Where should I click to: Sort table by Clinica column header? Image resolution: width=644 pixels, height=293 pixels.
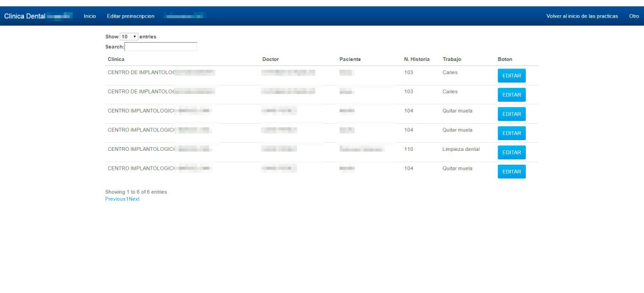[x=116, y=59]
